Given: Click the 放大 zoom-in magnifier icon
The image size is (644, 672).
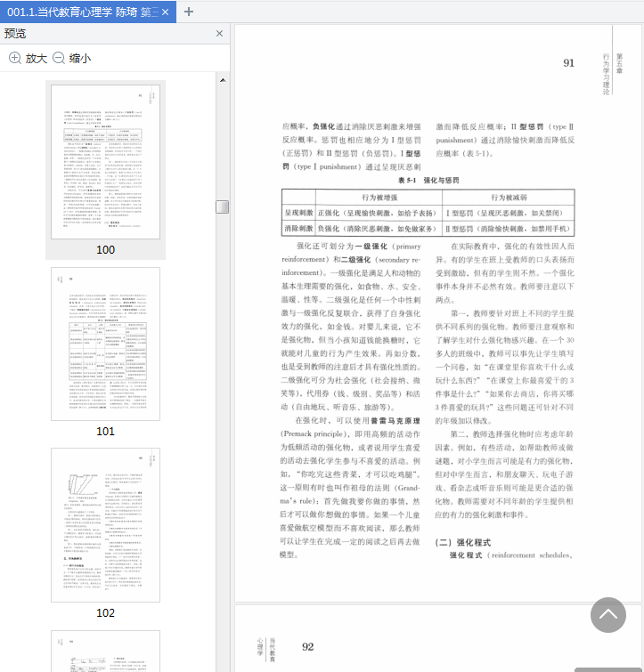Looking at the screenshot, I should [15, 58].
